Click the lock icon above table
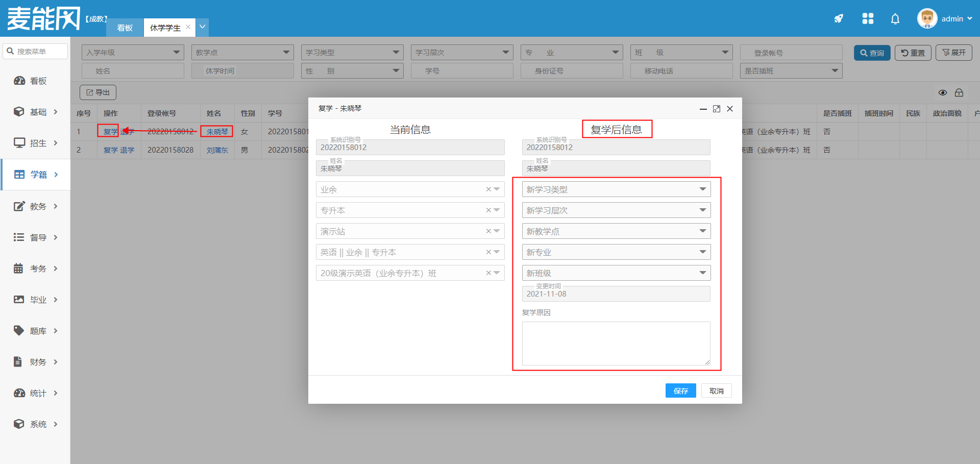 959,92
